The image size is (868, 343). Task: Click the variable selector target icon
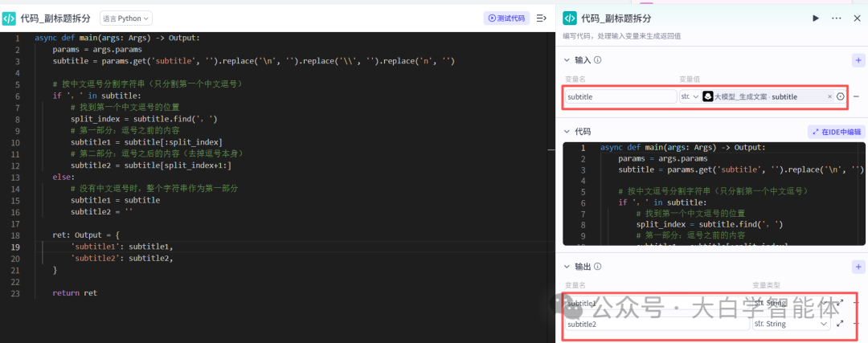click(x=841, y=96)
